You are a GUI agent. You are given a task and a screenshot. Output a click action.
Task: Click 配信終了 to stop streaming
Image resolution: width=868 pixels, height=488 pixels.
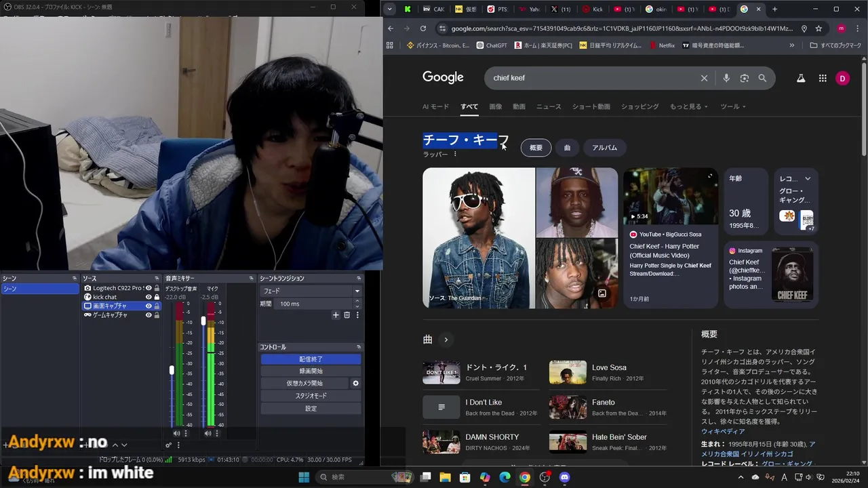click(311, 359)
